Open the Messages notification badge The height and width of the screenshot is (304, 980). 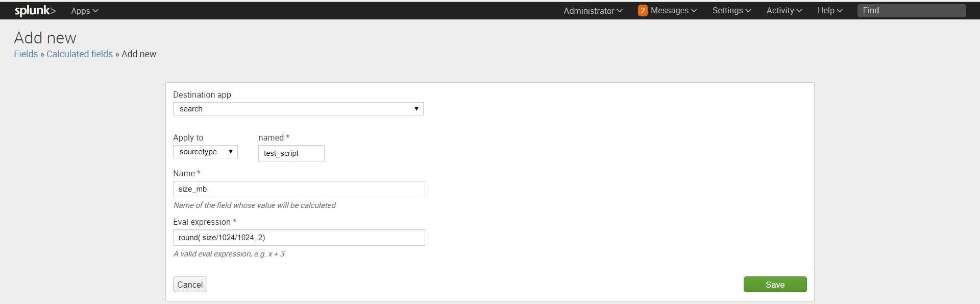click(x=669, y=10)
